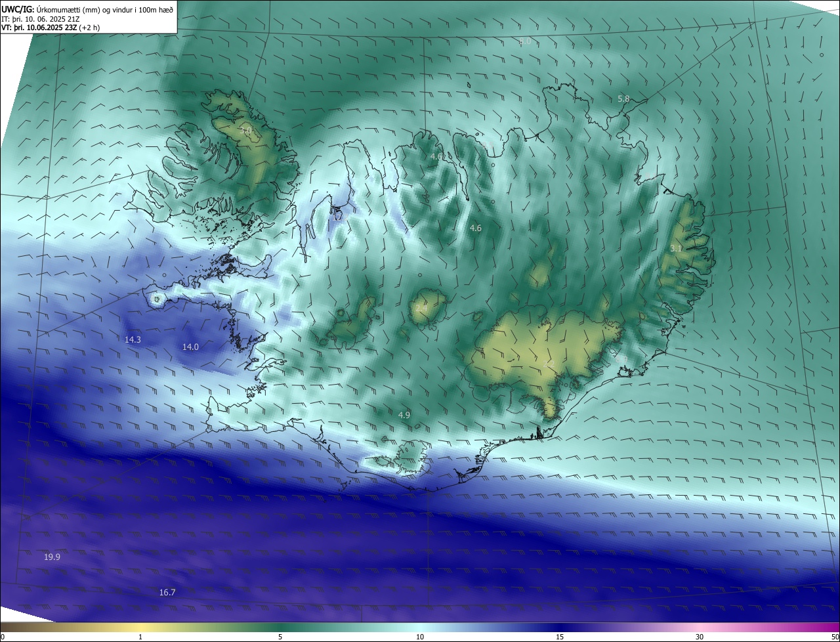
Task: Click the legend tick label '0'
Action: click(x=3, y=637)
